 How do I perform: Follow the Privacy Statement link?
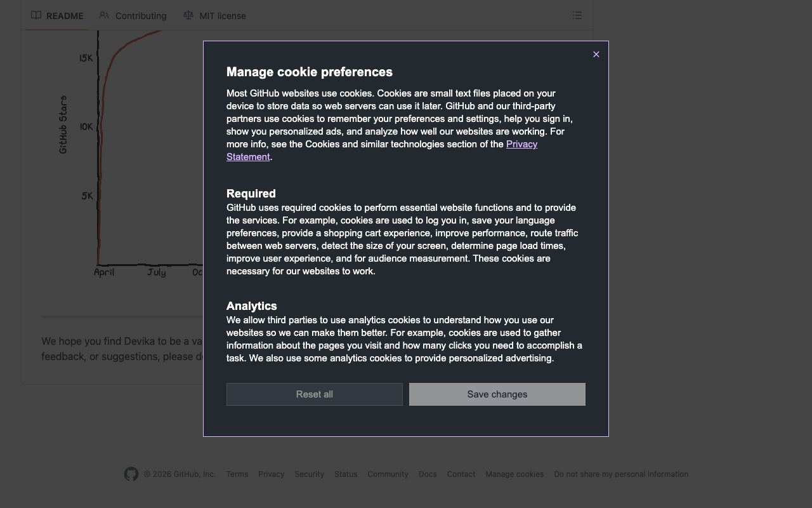pyautogui.click(x=382, y=150)
